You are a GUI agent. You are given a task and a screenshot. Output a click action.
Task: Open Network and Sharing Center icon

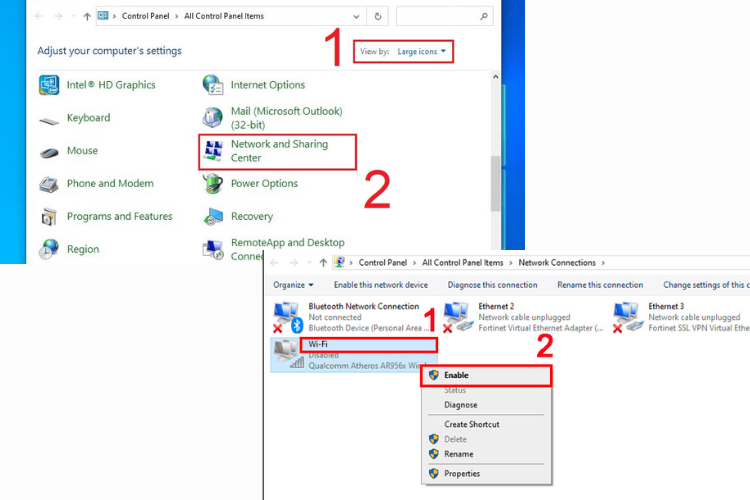213,150
